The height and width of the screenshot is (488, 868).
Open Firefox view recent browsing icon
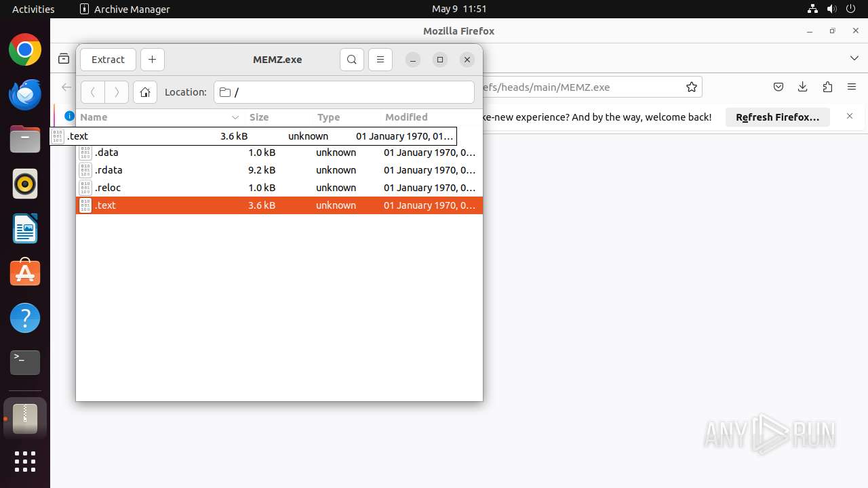tap(64, 59)
